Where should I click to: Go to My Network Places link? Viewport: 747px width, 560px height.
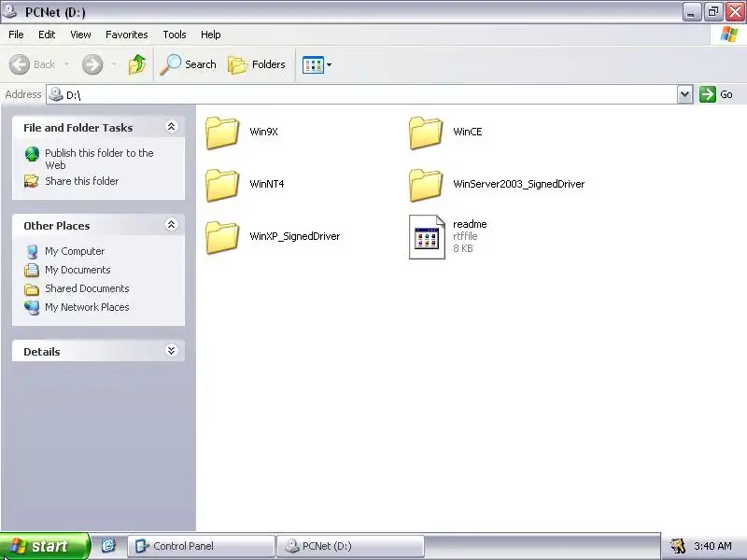tap(87, 307)
